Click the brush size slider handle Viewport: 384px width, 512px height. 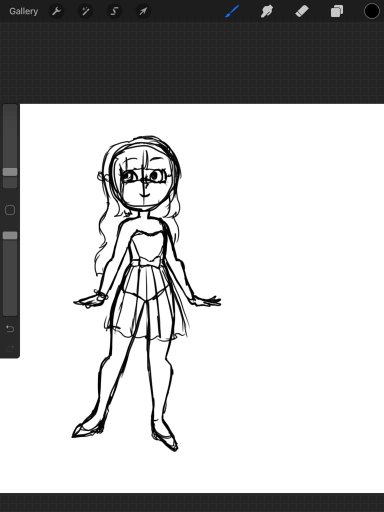(x=10, y=172)
